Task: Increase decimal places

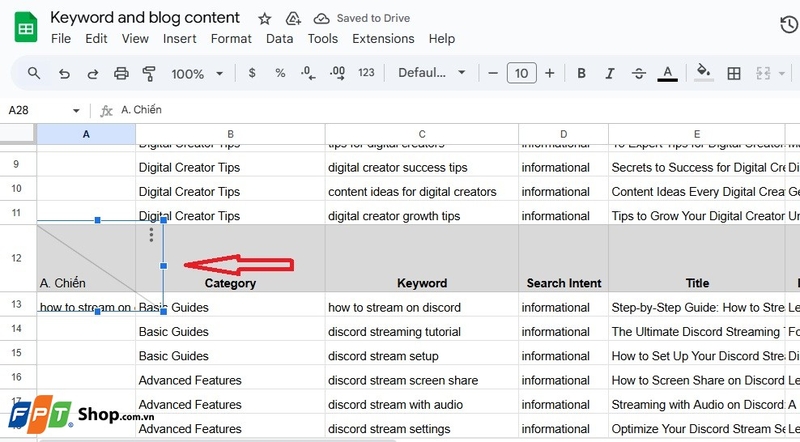Action: (337, 73)
